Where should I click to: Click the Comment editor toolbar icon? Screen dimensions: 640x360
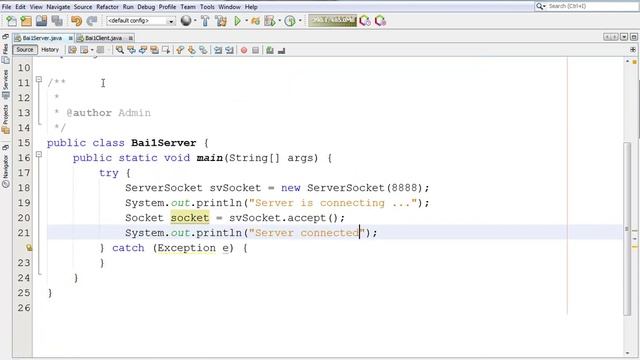pos(269,50)
